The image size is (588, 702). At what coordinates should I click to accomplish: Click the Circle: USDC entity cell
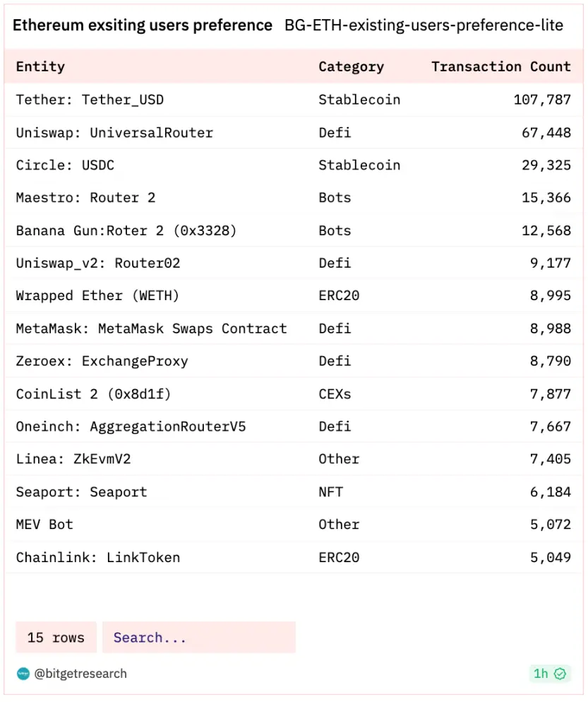pos(65,165)
